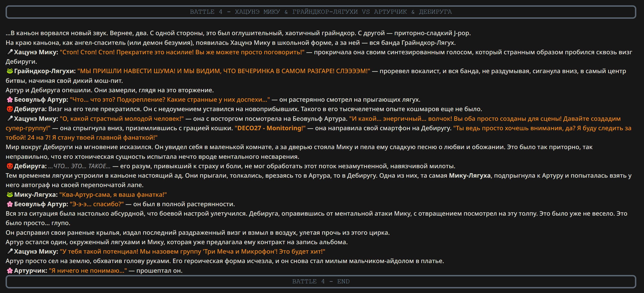Click the "BATTLE 4 – END" footer bar
The width and height of the screenshot is (644, 293).
321,281
